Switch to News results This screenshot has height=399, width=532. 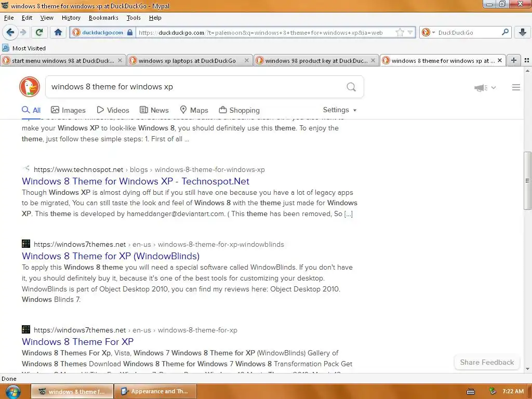pyautogui.click(x=154, y=110)
